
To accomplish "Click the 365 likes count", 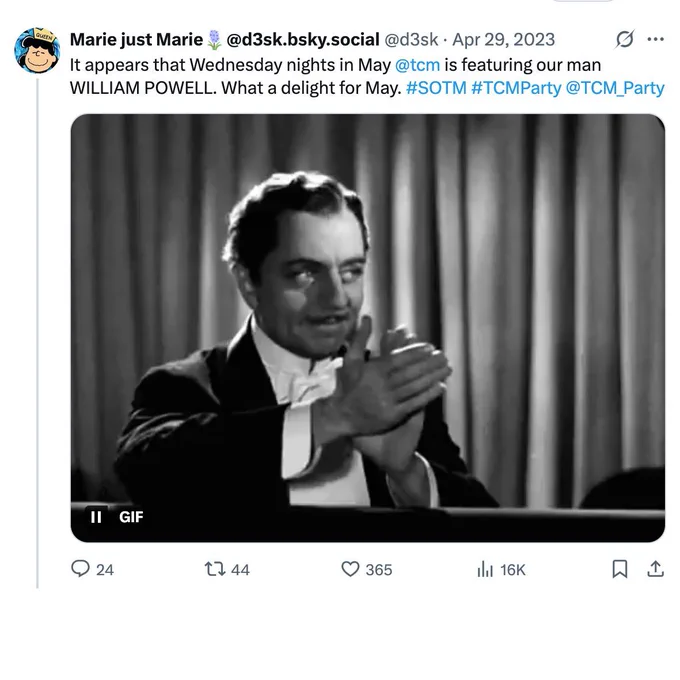I will point(379,570).
